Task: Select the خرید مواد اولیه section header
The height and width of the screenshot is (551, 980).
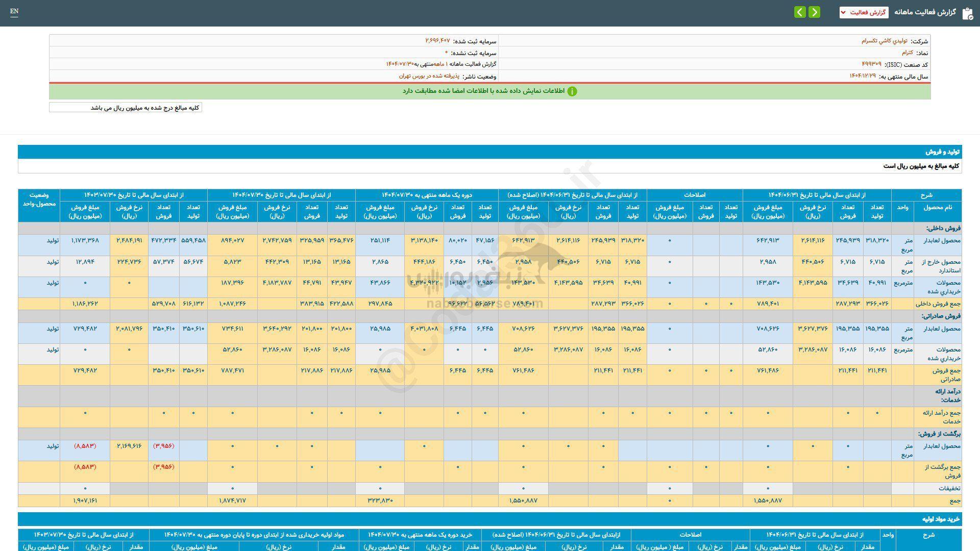Action: [x=941, y=519]
